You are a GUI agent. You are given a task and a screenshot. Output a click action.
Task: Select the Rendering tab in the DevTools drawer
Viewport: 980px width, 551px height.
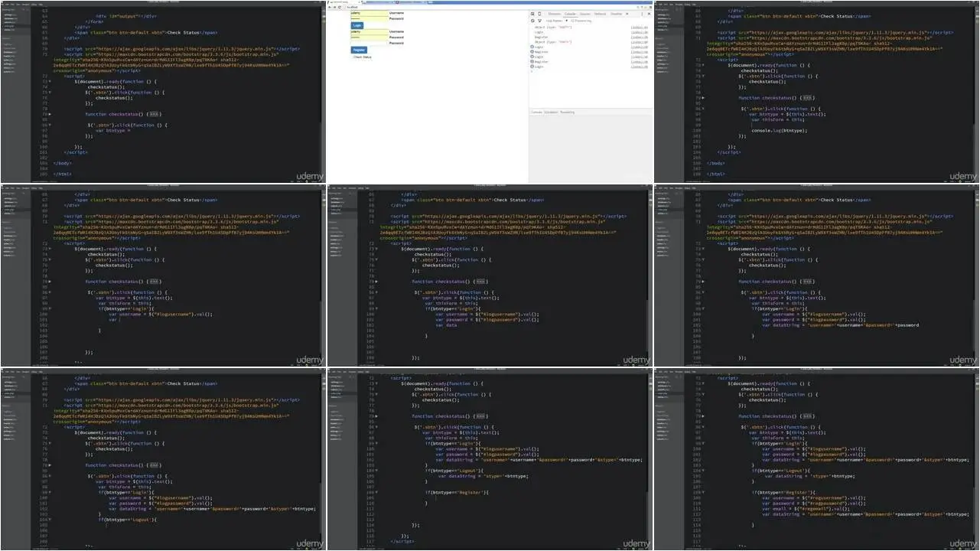pos(567,112)
